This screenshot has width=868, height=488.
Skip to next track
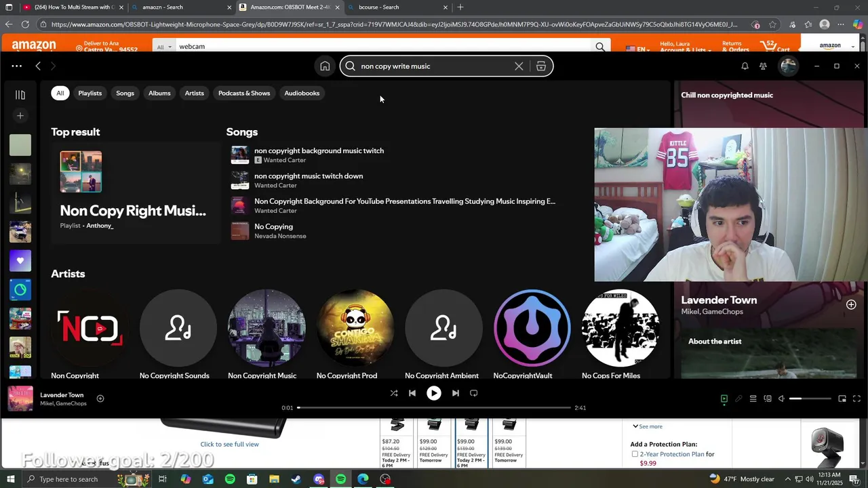456,393
